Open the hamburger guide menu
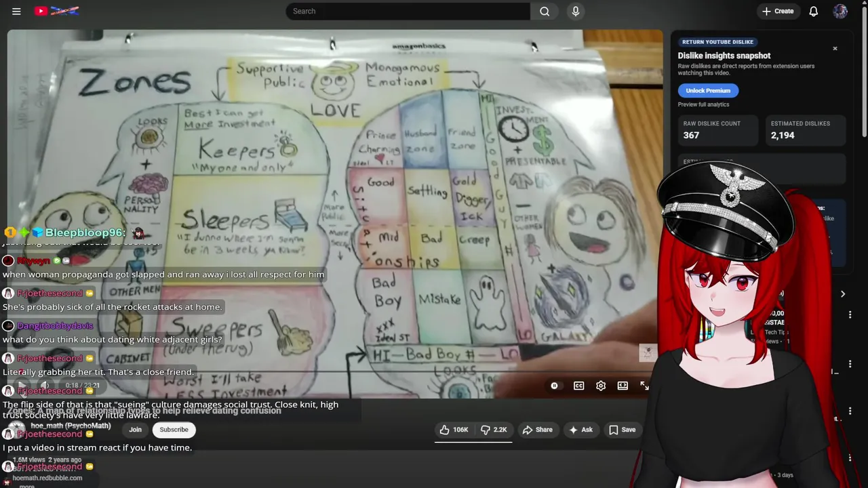The height and width of the screenshot is (488, 868). pos(16,11)
